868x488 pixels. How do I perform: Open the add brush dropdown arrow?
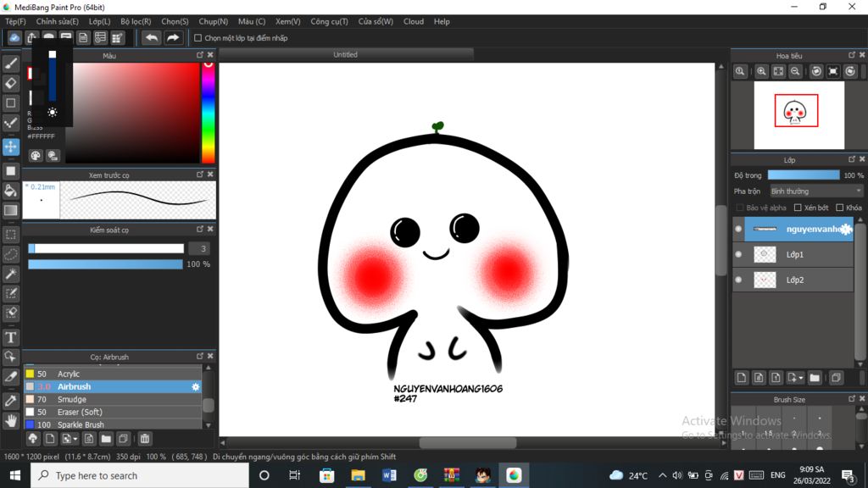tap(75, 440)
